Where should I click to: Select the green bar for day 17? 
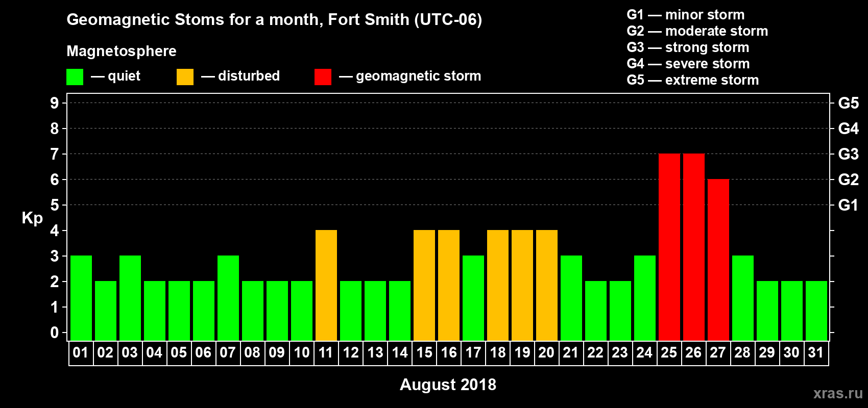click(x=473, y=298)
